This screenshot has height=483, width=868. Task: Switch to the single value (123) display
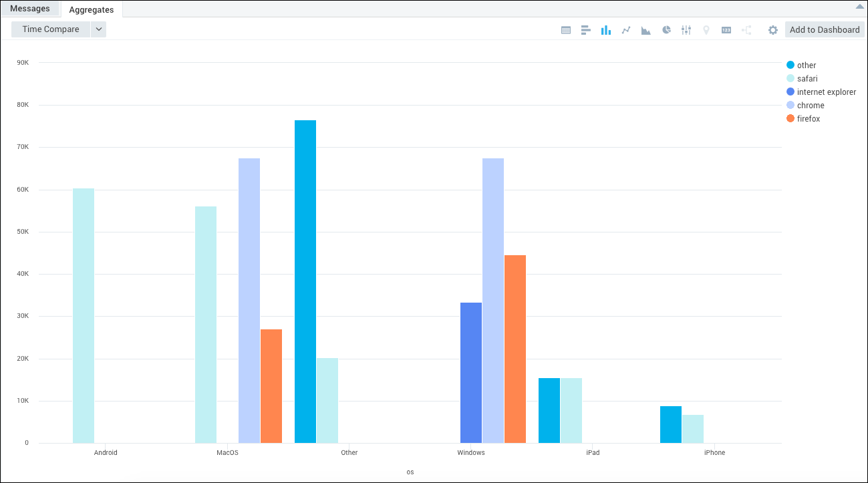[x=726, y=29]
